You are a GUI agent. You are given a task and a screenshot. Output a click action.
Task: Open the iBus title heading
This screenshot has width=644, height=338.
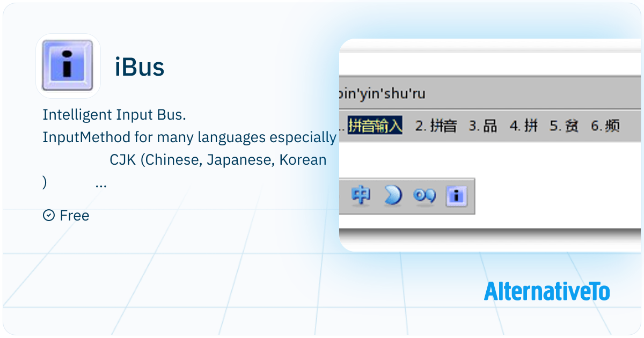(140, 67)
